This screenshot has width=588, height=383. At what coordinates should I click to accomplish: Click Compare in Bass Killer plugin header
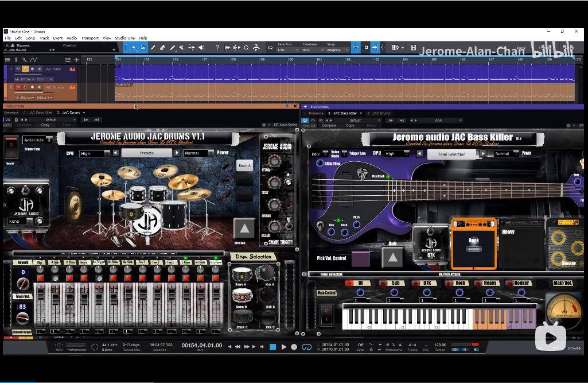tap(329, 126)
